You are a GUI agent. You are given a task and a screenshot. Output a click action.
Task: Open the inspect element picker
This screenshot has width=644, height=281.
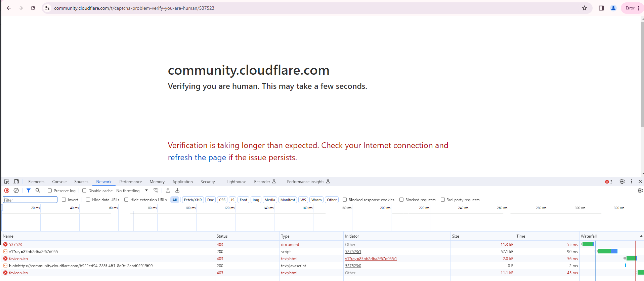tap(7, 181)
